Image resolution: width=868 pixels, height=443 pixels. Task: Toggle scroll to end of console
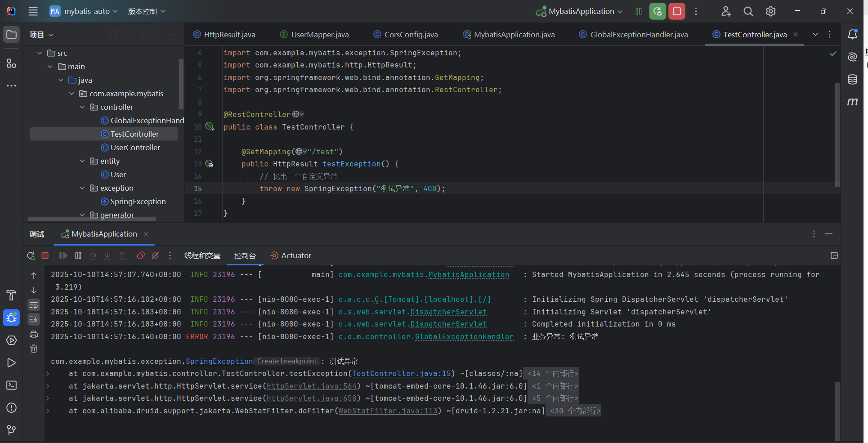34,319
